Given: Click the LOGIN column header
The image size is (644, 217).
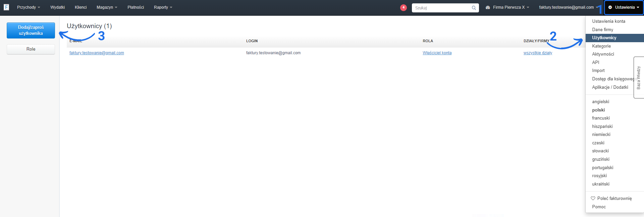Looking at the screenshot, I should pyautogui.click(x=252, y=41).
